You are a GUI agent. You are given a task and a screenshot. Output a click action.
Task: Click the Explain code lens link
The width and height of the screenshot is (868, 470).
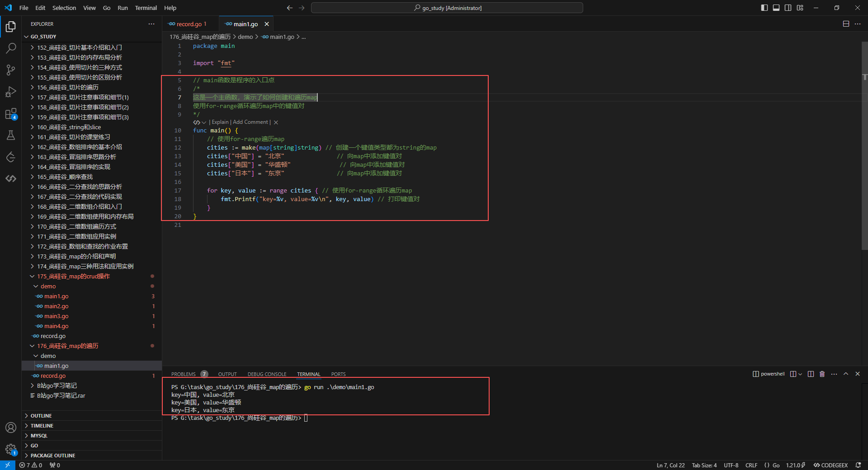pyautogui.click(x=220, y=122)
